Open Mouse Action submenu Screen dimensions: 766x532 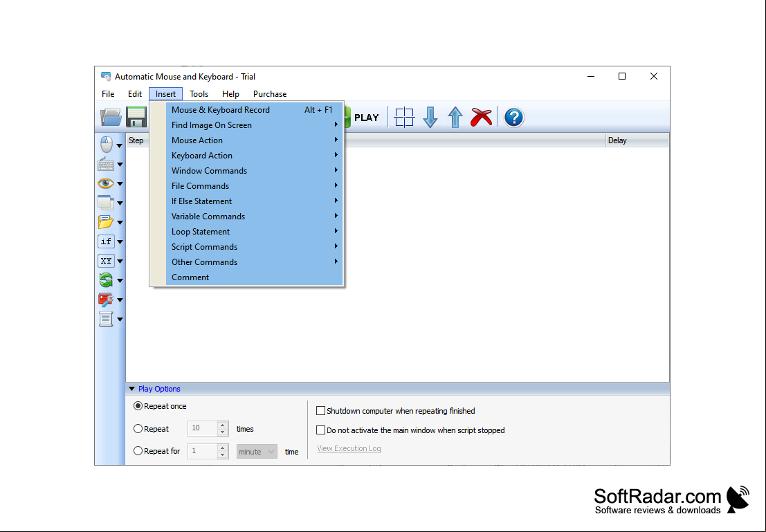pyautogui.click(x=254, y=140)
